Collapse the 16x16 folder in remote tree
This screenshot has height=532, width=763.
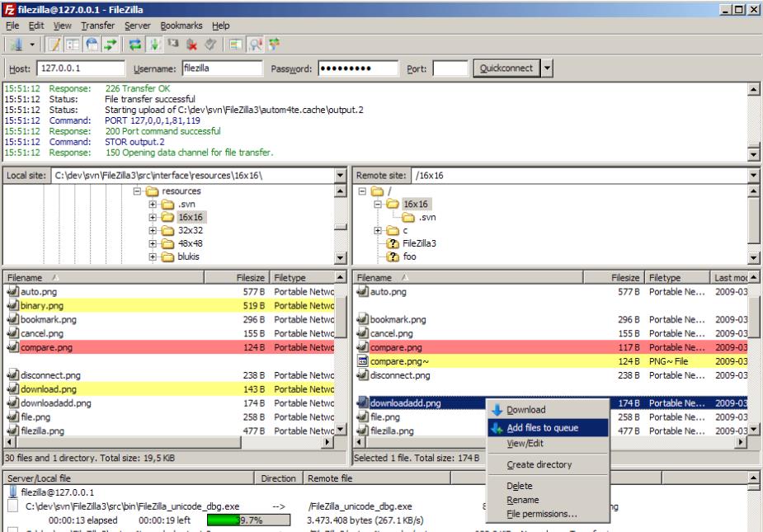pyautogui.click(x=379, y=204)
